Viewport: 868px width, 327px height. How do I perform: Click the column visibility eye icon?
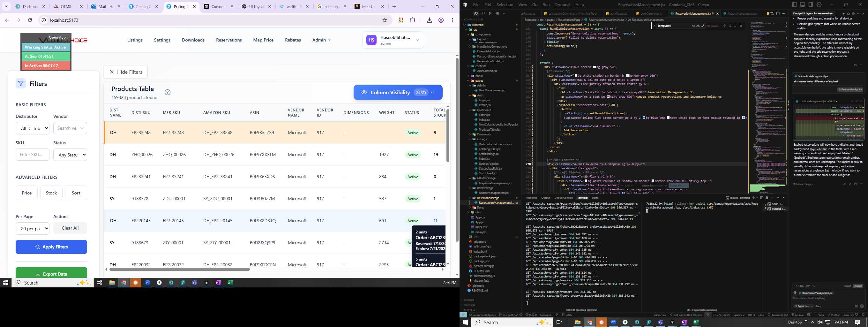point(364,92)
